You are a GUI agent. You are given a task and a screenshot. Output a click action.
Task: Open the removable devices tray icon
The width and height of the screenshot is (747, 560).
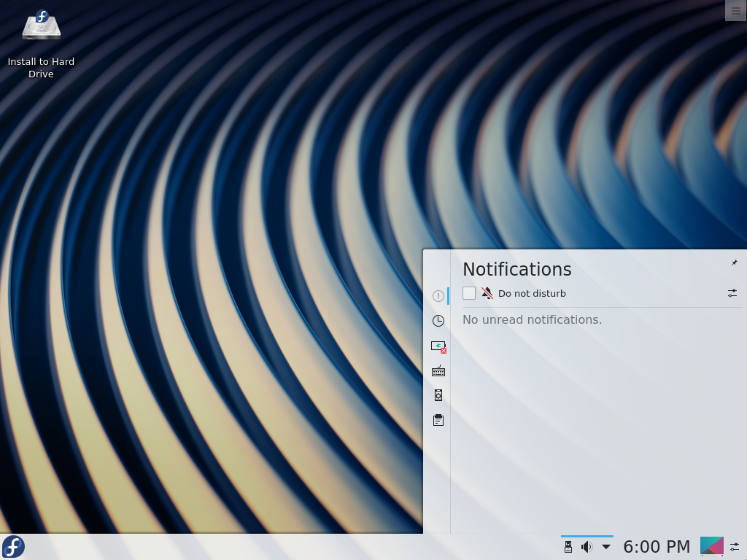click(568, 547)
